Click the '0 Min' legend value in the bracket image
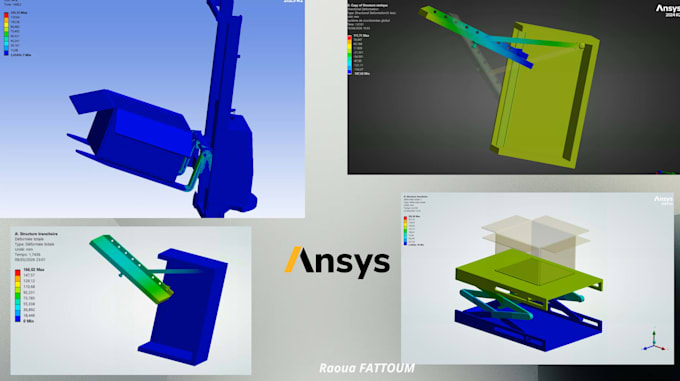Screen dimensions: 680x381 pyautogui.click(x=29, y=321)
